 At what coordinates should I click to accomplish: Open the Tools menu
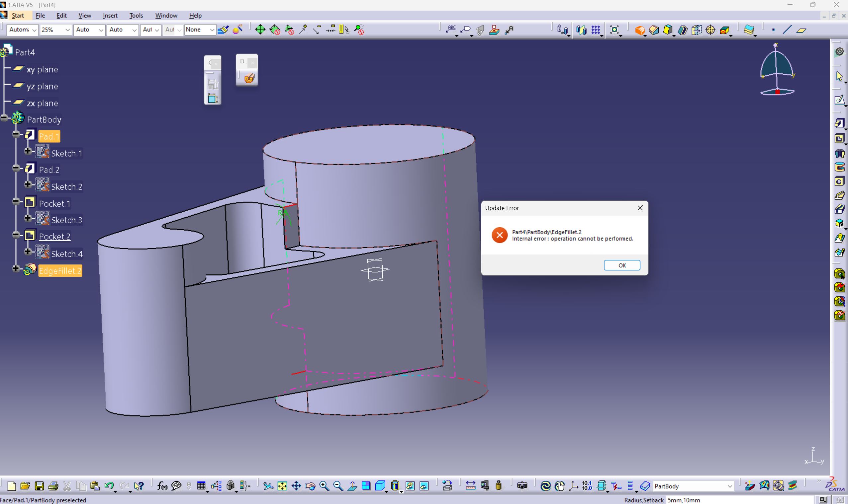click(x=136, y=16)
